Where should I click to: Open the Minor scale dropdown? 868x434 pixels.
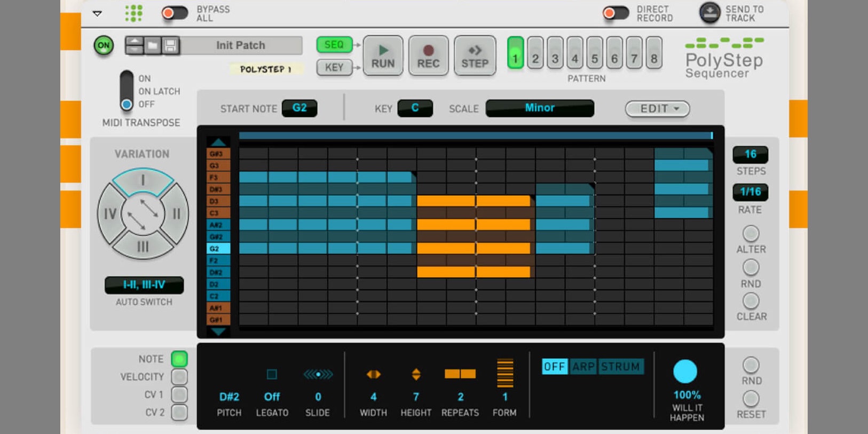pyautogui.click(x=539, y=108)
